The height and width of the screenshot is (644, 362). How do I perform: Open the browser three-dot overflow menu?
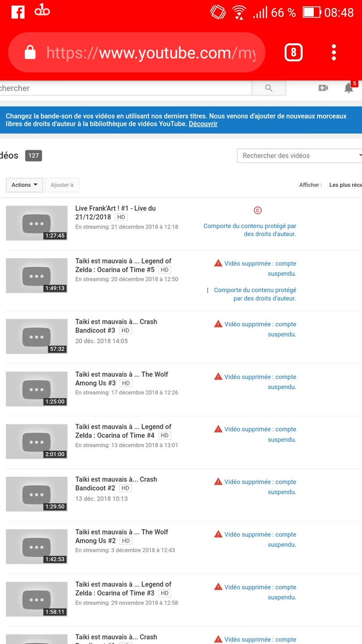[x=334, y=53]
